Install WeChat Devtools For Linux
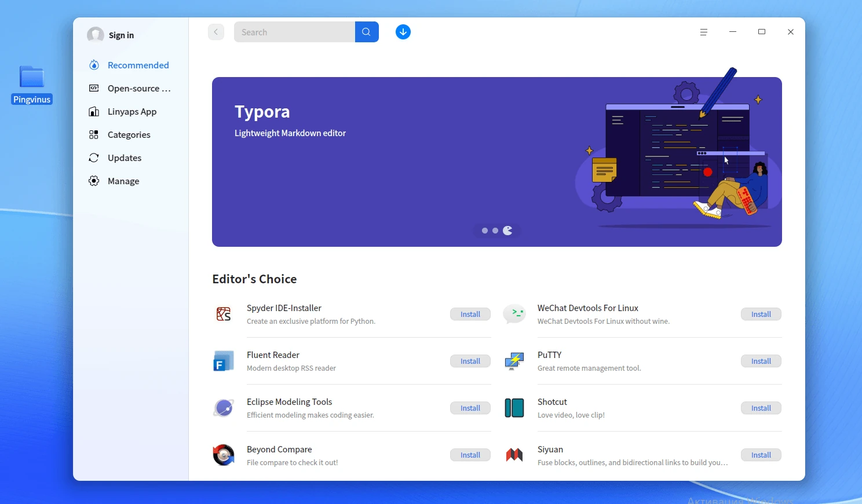Viewport: 862px width, 504px height. (x=761, y=314)
